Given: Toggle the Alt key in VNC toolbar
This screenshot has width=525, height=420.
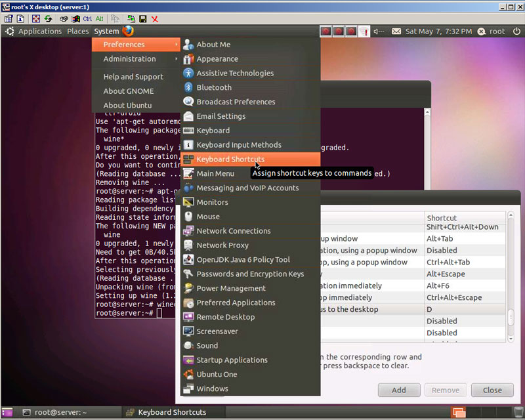Looking at the screenshot, I should pyautogui.click(x=99, y=19).
